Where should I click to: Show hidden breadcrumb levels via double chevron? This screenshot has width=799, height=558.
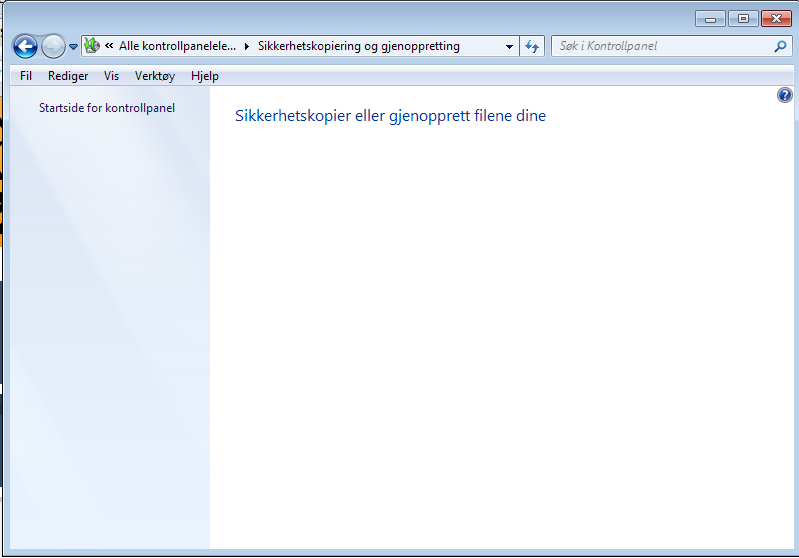click(109, 45)
